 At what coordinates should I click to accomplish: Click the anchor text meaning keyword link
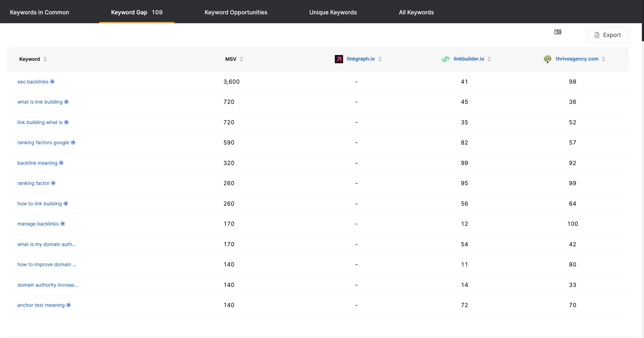tap(41, 305)
